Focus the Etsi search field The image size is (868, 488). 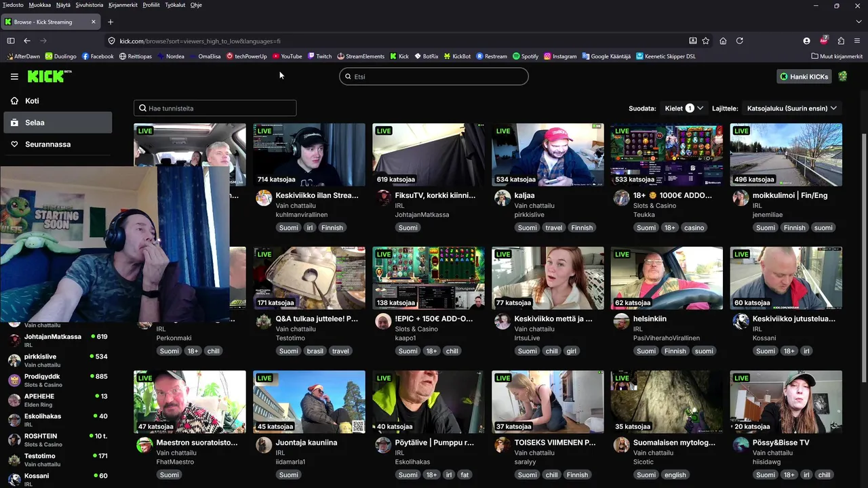tap(434, 77)
